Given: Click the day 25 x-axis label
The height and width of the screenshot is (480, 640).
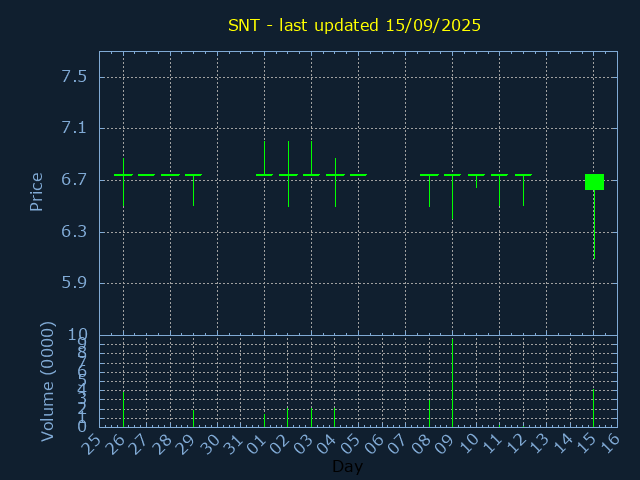Looking at the screenshot, I should (x=92, y=444).
